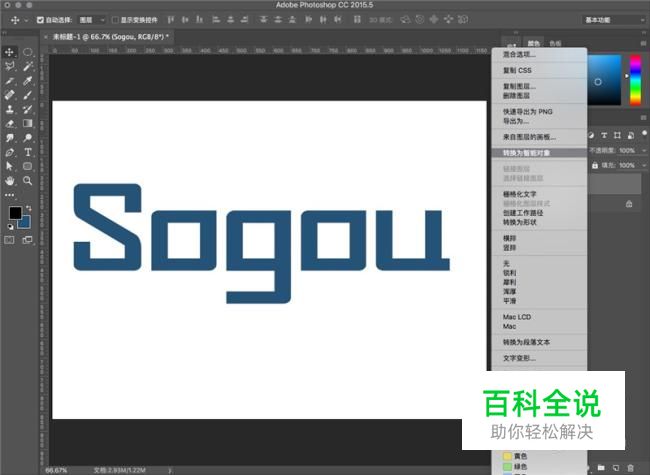Choose Mac LCD anti-alias option
The width and height of the screenshot is (650, 475).
pyautogui.click(x=539, y=317)
